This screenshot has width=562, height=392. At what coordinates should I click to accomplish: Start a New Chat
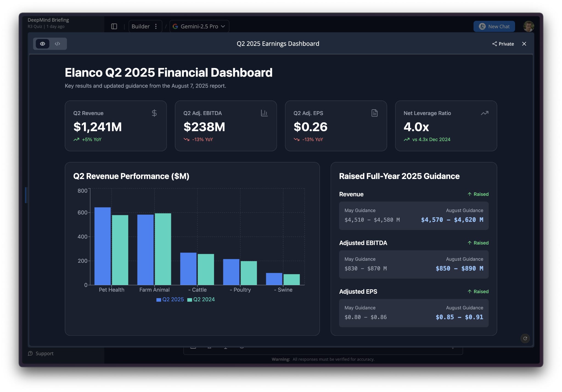point(494,26)
